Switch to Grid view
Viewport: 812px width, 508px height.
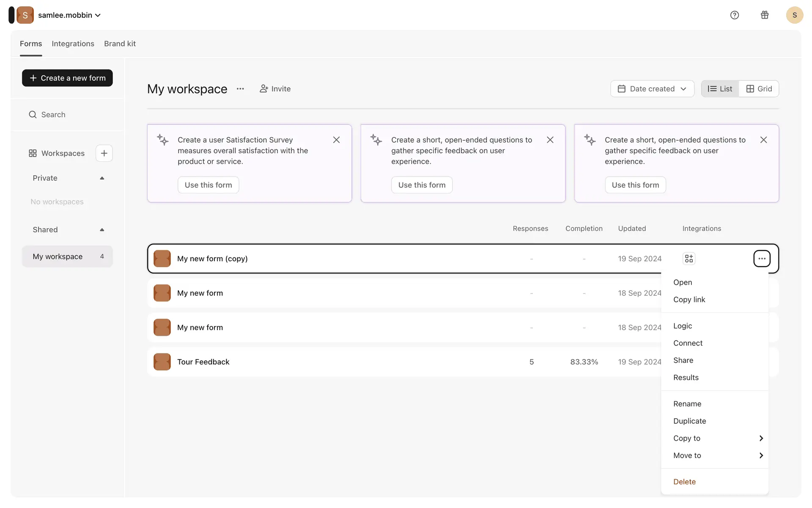tap(759, 89)
